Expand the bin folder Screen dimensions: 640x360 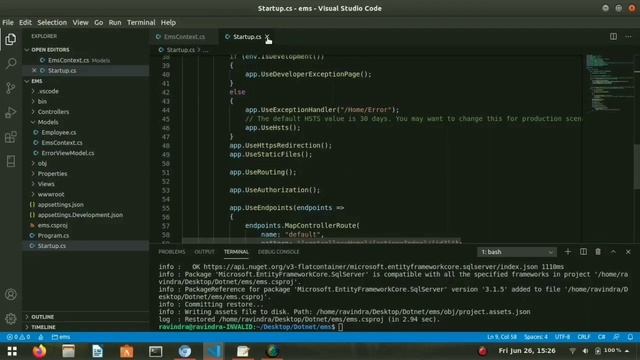(42, 101)
